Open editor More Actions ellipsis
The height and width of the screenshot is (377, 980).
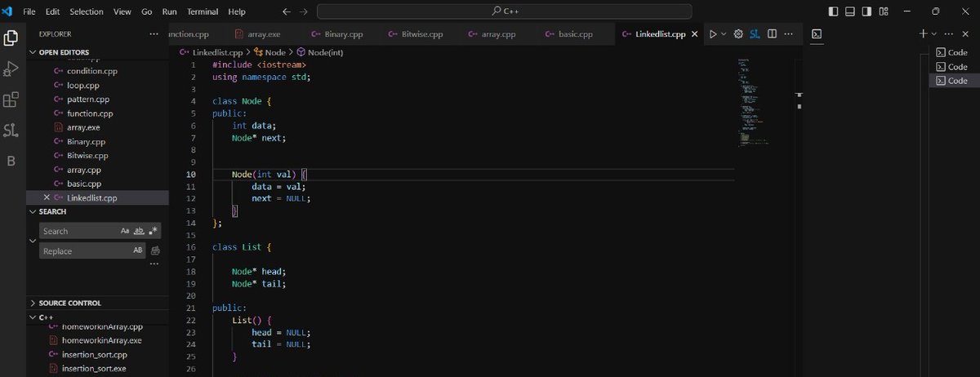789,34
